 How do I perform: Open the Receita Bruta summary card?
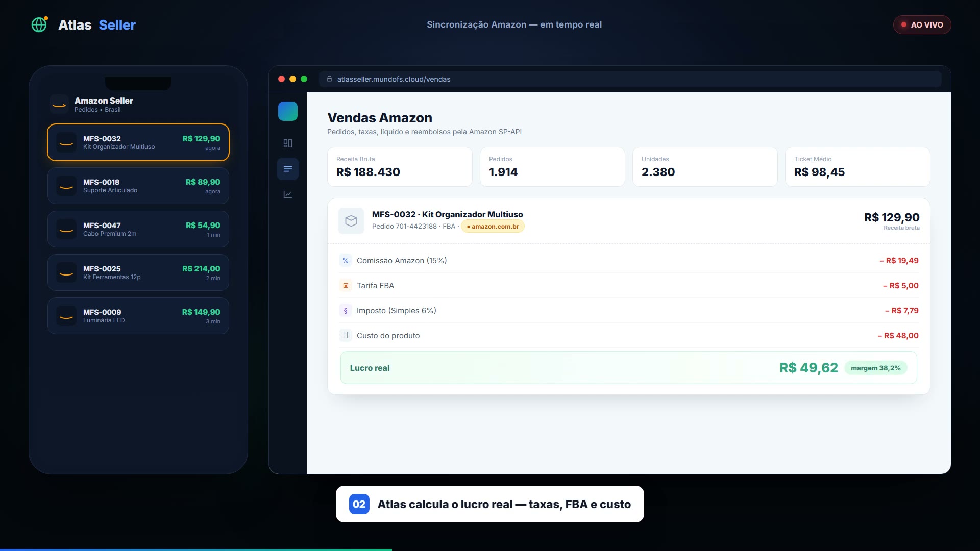point(400,167)
